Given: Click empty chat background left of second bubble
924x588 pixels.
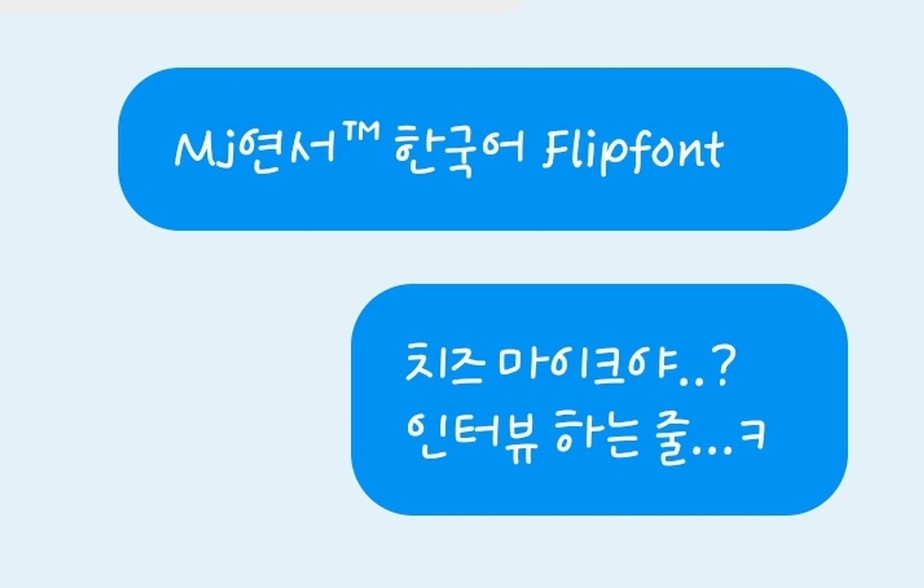Looking at the screenshot, I should click(173, 398).
